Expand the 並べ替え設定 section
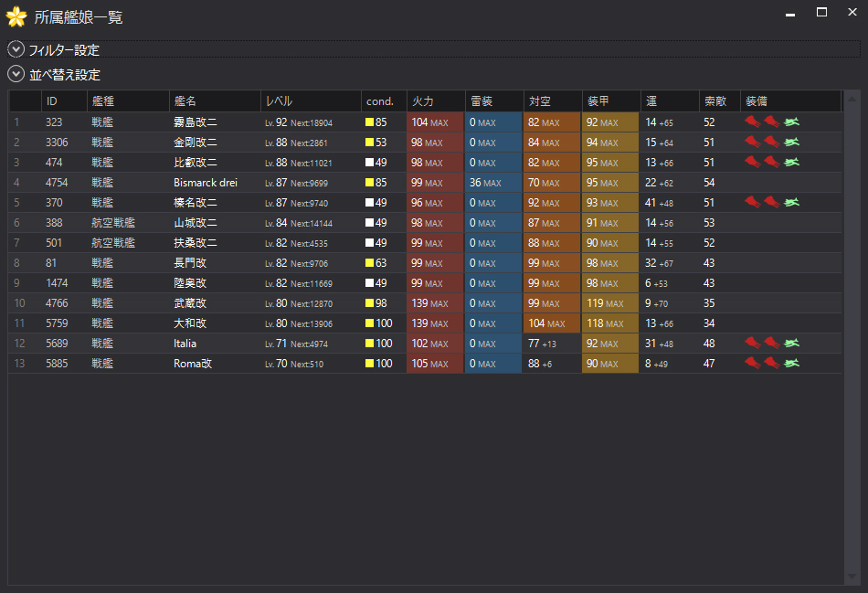Viewport: 868px width, 593px height. pos(16,74)
